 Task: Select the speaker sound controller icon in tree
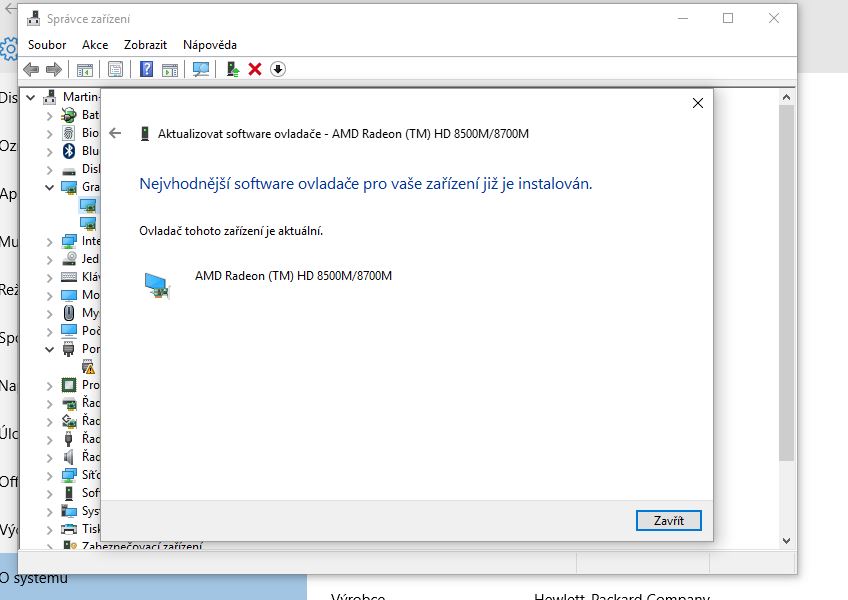click(x=69, y=457)
